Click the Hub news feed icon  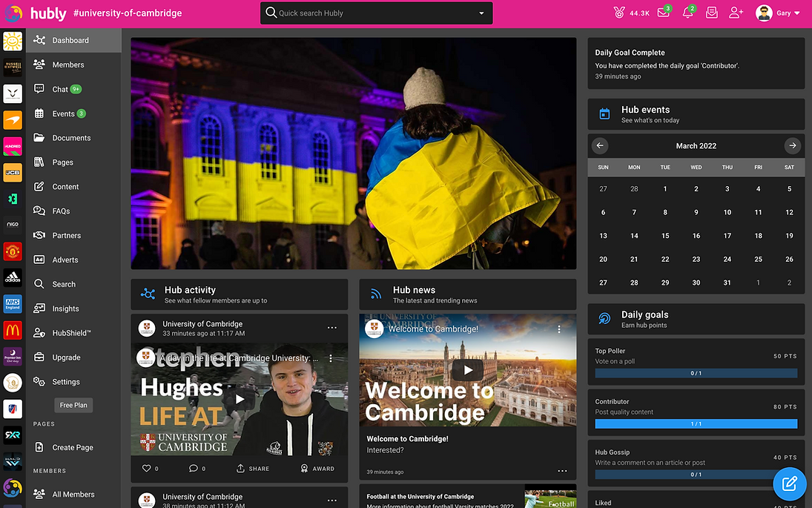376,294
